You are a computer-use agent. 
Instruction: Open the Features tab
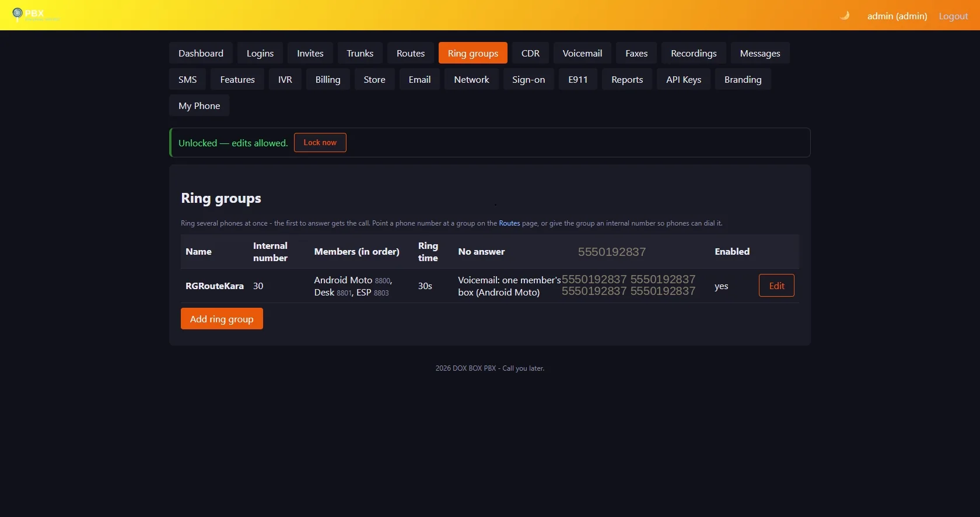click(x=237, y=79)
